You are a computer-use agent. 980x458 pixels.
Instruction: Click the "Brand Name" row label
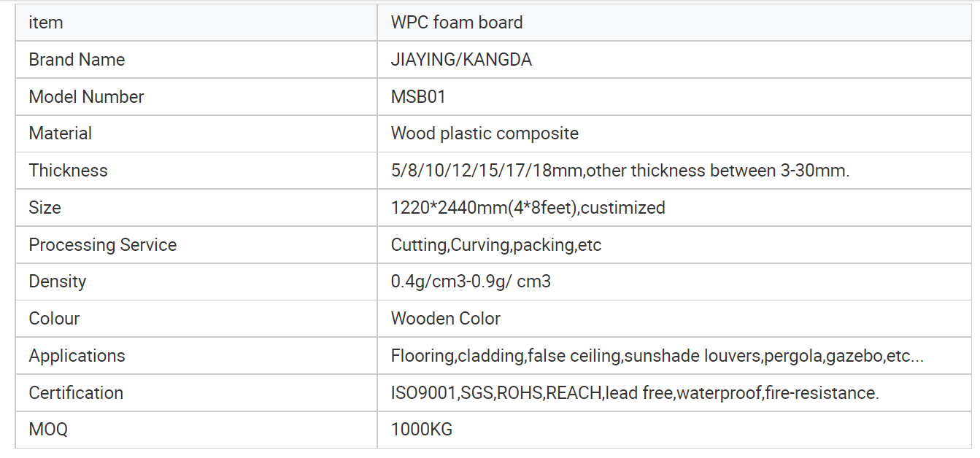coord(77,60)
